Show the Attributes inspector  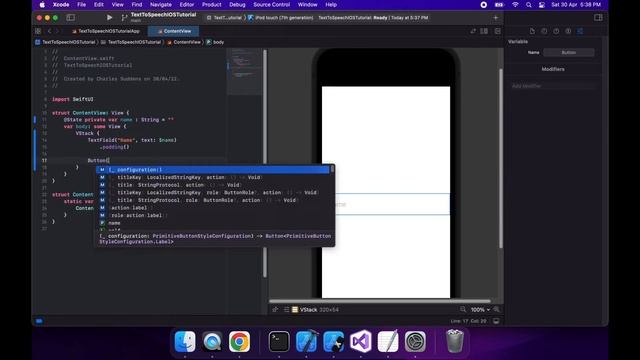(580, 31)
